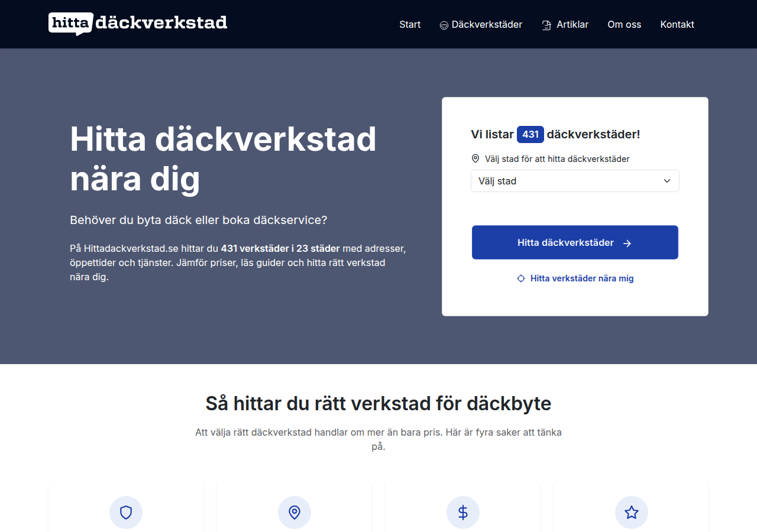Click the tire icon beside Däckverkstäder
Image resolution: width=757 pixels, height=532 pixels.
[x=444, y=25]
